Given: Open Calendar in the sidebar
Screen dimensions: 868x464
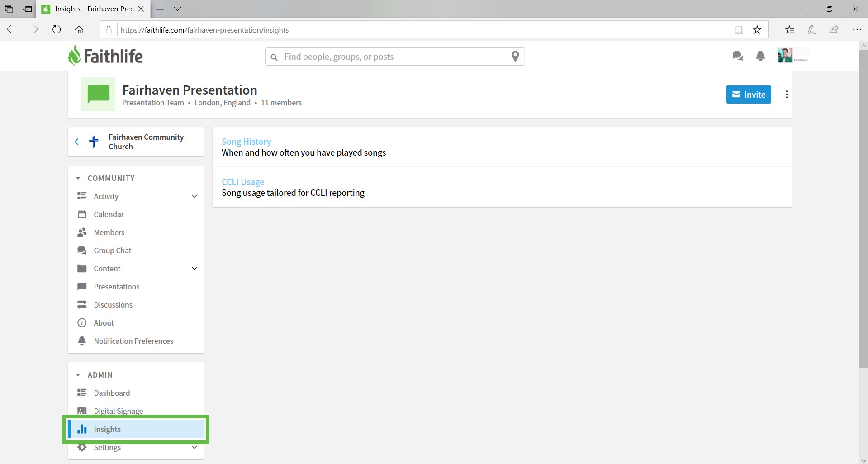Looking at the screenshot, I should click(109, 214).
